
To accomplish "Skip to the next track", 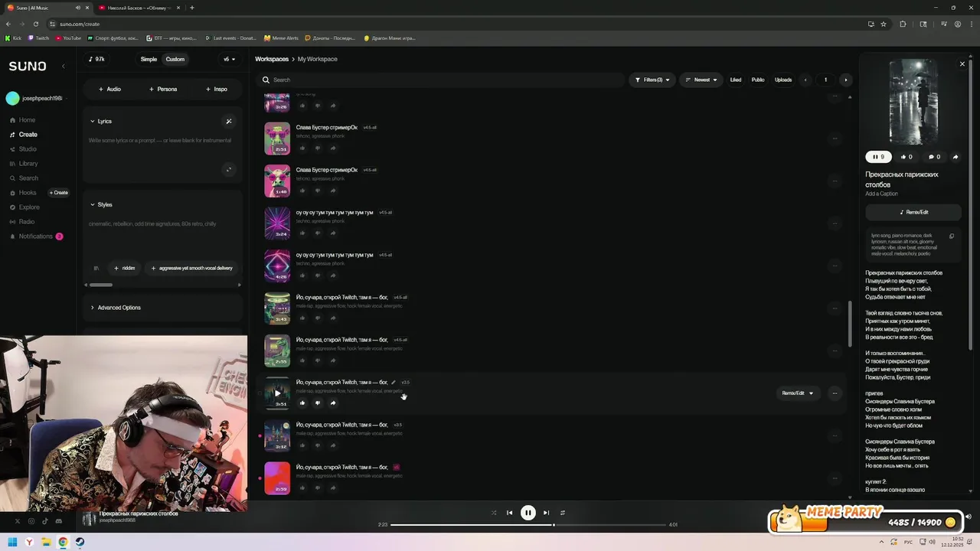I will point(546,513).
